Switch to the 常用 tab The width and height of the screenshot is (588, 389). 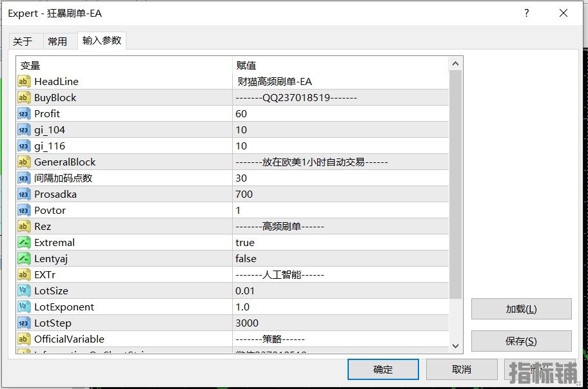pyautogui.click(x=58, y=41)
